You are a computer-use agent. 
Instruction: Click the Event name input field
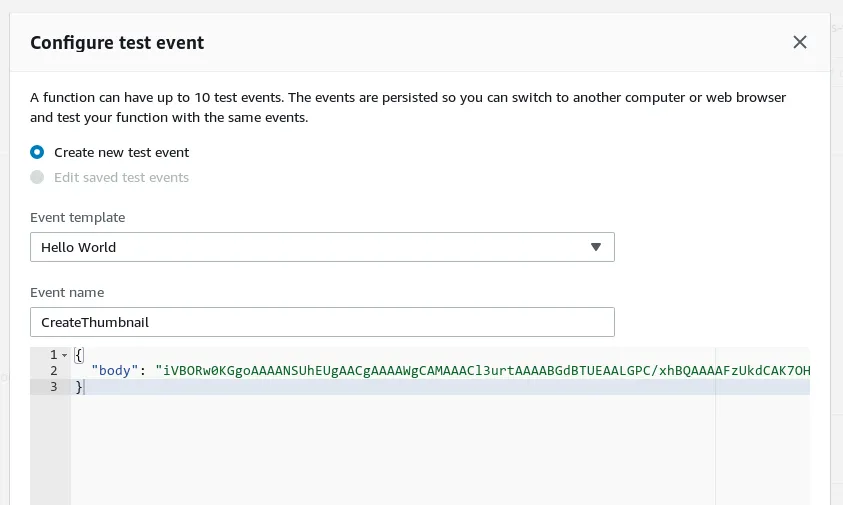coord(322,322)
